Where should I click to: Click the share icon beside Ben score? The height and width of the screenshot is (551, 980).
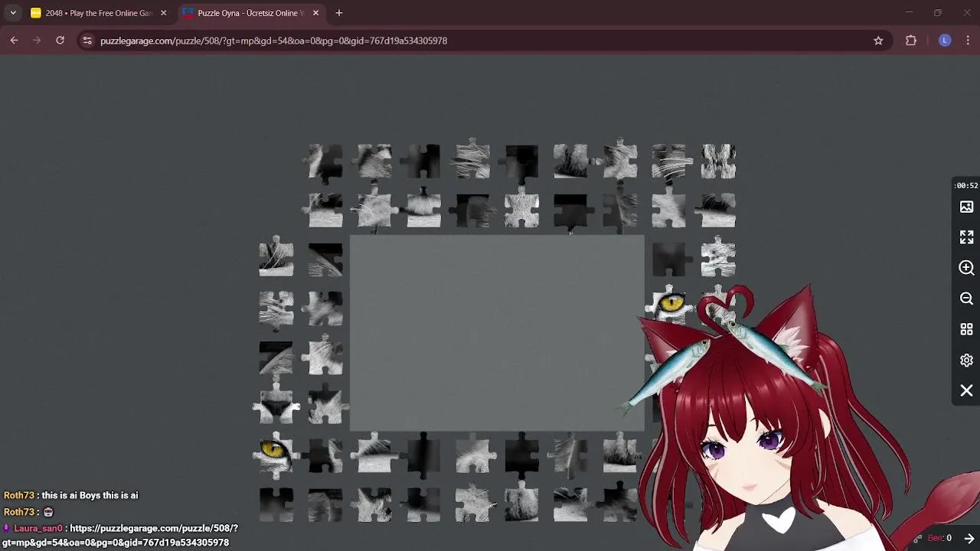click(917, 539)
